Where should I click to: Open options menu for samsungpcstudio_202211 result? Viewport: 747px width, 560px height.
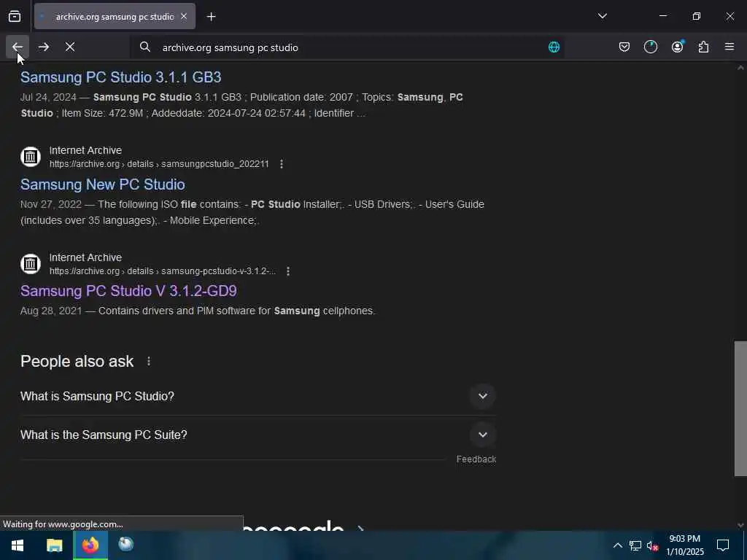tap(282, 164)
